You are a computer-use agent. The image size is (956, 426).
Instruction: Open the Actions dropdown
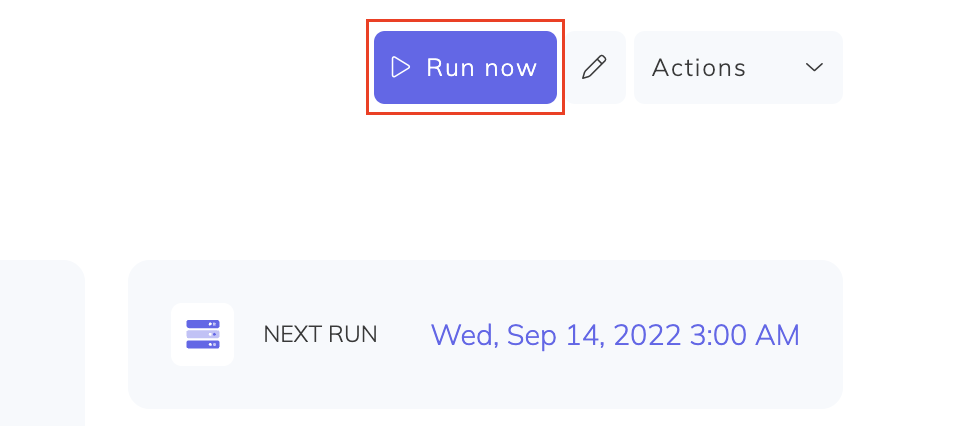pyautogui.click(x=737, y=68)
